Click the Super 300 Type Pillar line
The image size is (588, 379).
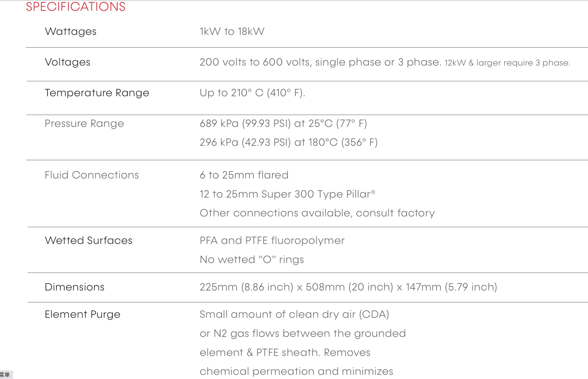(x=287, y=194)
